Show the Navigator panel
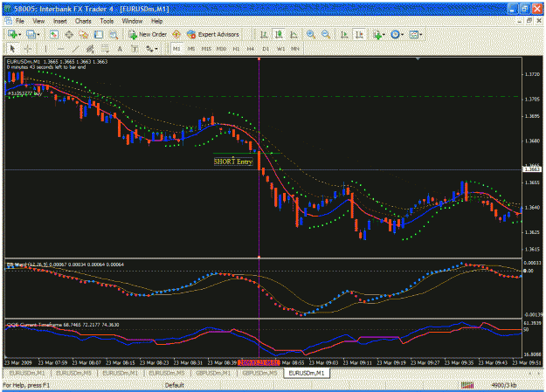 [84, 34]
